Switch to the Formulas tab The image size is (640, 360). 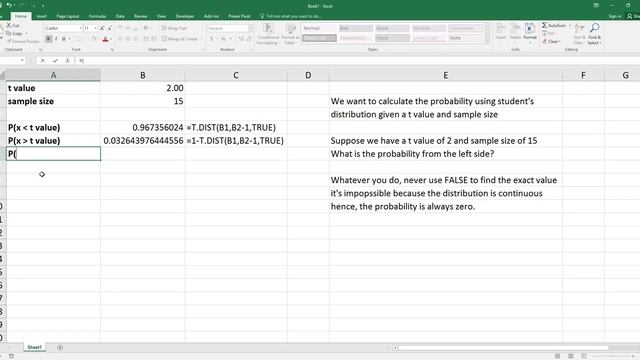coord(98,16)
